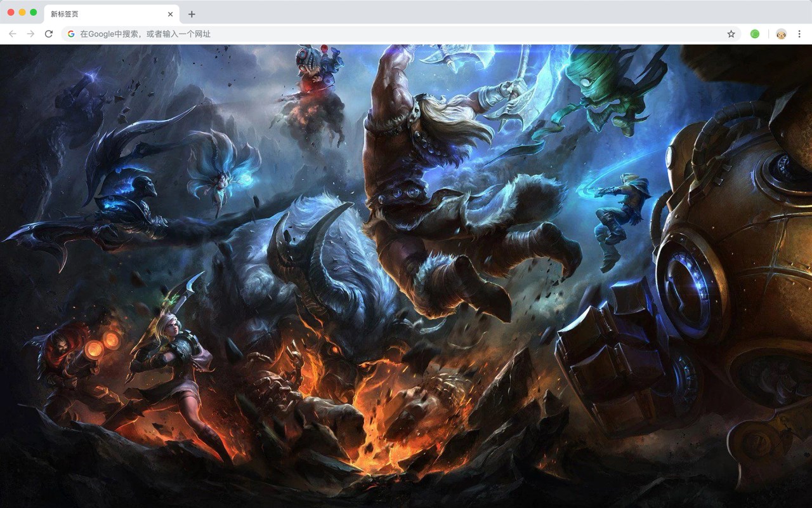812x508 pixels.
Task: Open a new tab with plus button
Action: point(192,14)
